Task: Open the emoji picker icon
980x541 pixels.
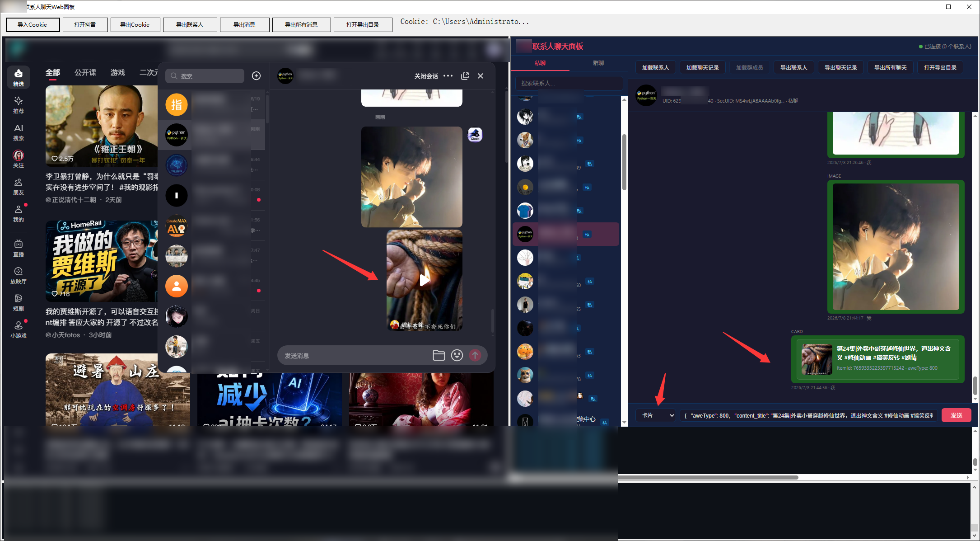Action: click(457, 356)
